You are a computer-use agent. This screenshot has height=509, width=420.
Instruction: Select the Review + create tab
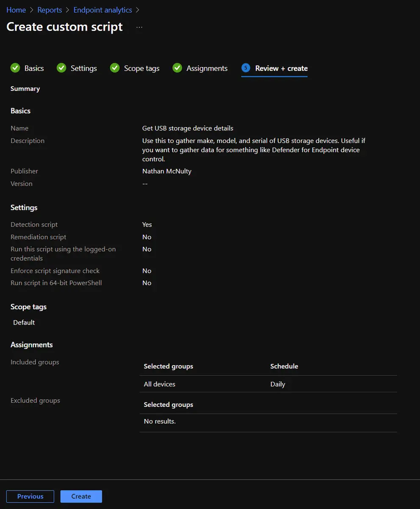click(x=281, y=68)
